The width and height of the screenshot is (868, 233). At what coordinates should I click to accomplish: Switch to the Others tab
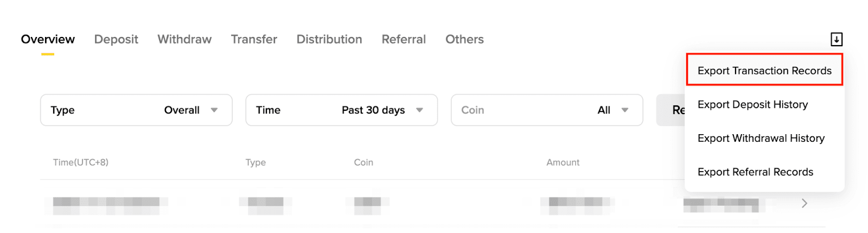coord(464,39)
